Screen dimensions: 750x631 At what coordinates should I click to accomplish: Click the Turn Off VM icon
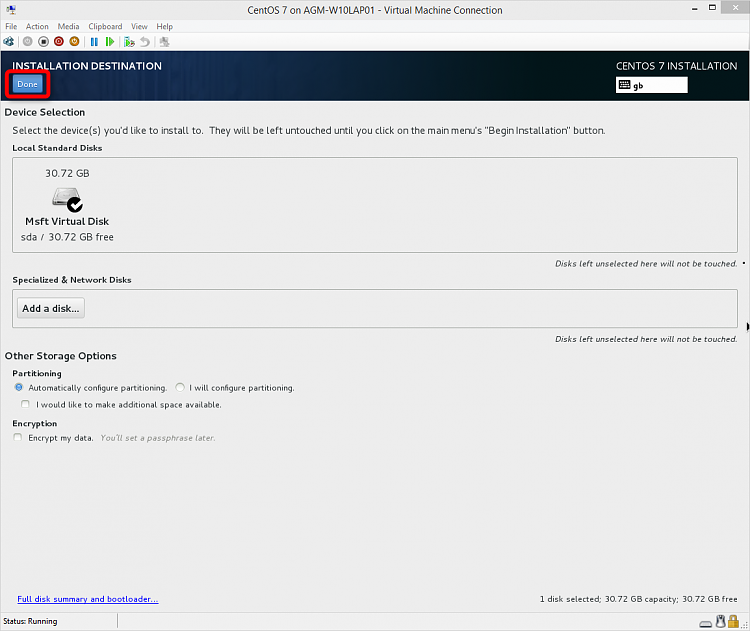(44, 42)
